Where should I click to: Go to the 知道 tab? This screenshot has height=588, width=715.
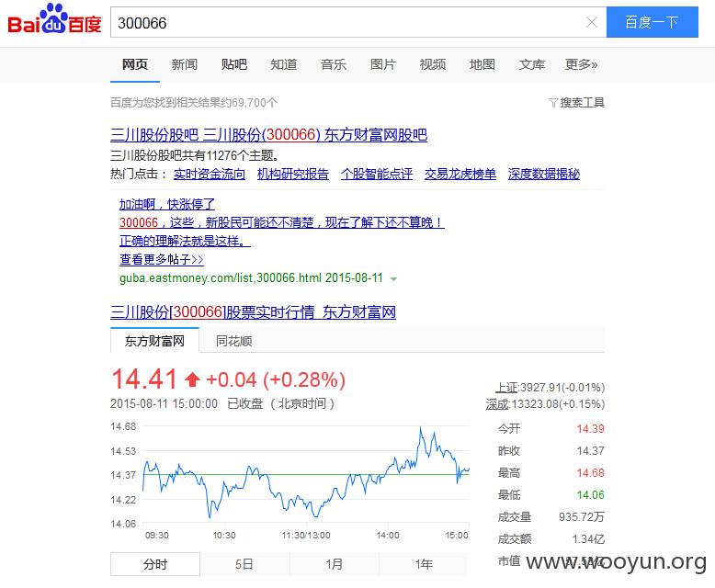284,64
